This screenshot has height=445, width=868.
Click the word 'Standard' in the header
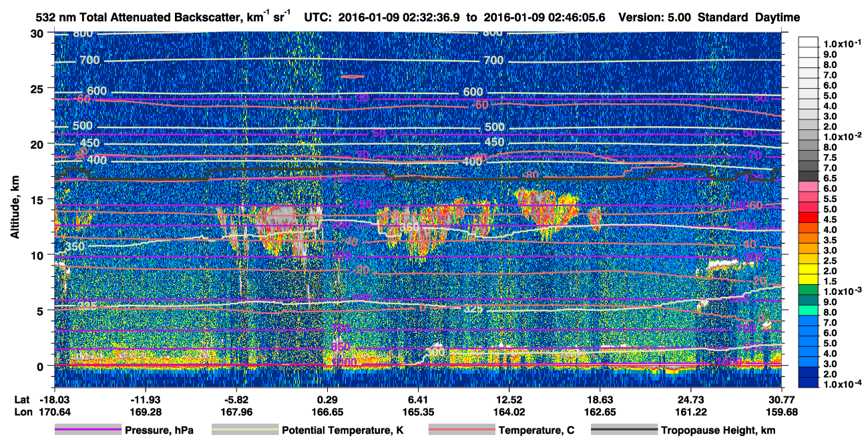(723, 17)
